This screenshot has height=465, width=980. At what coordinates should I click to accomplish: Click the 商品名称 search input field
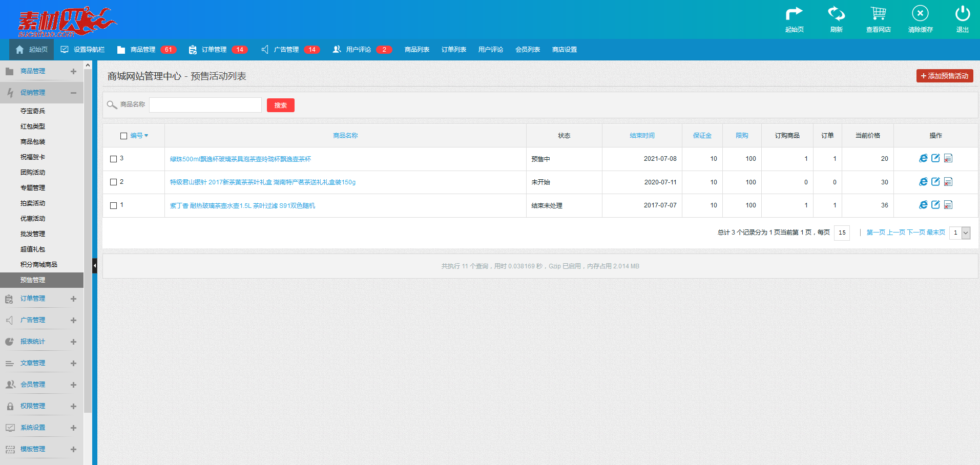(x=205, y=105)
